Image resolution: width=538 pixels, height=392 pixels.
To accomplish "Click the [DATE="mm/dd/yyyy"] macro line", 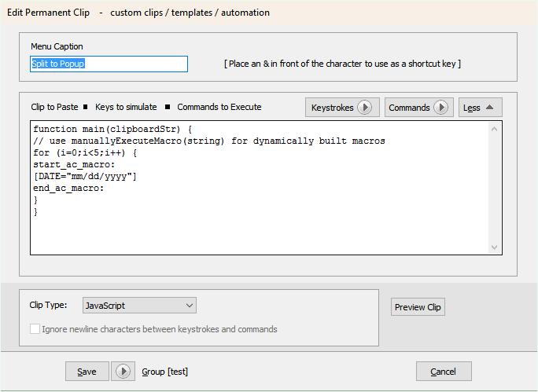I will (85, 177).
